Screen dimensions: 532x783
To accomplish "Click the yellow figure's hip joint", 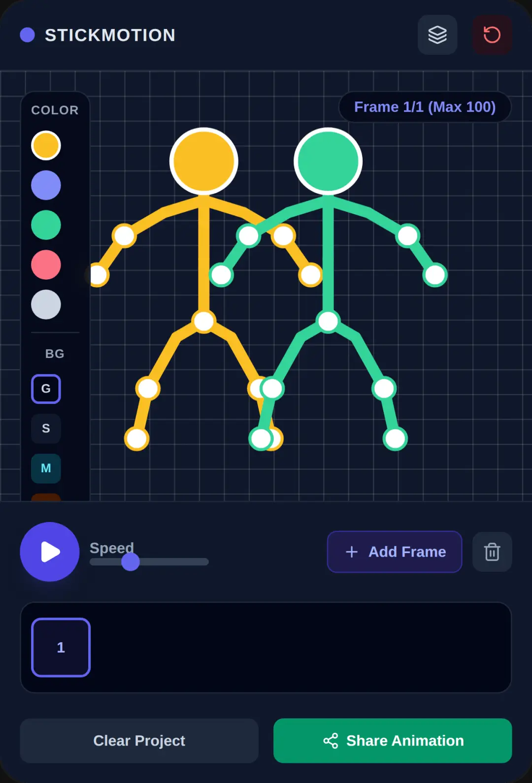I will pyautogui.click(x=204, y=322).
